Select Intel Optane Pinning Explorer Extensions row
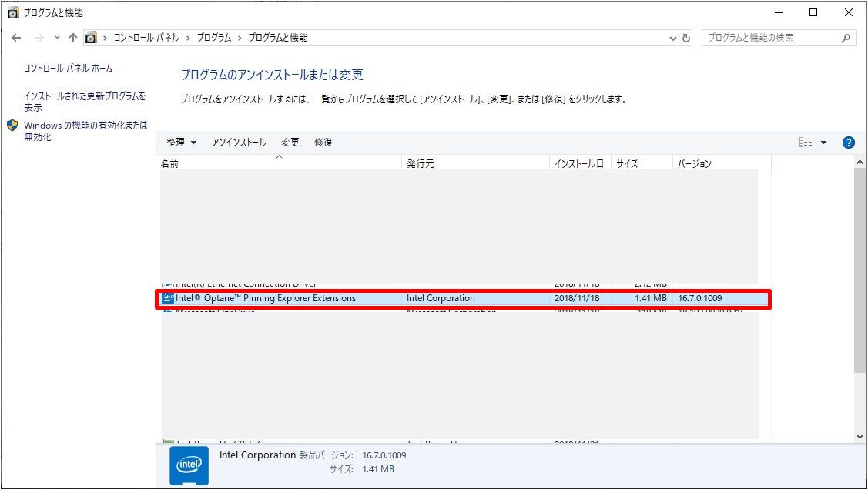 pos(463,298)
